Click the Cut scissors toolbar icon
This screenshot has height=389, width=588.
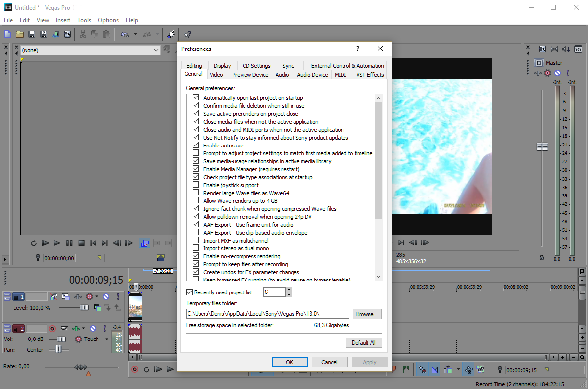click(x=83, y=34)
